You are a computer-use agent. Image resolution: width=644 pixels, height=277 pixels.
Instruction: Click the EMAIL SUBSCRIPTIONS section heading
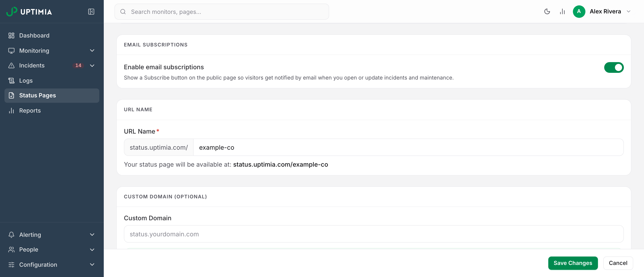156,45
